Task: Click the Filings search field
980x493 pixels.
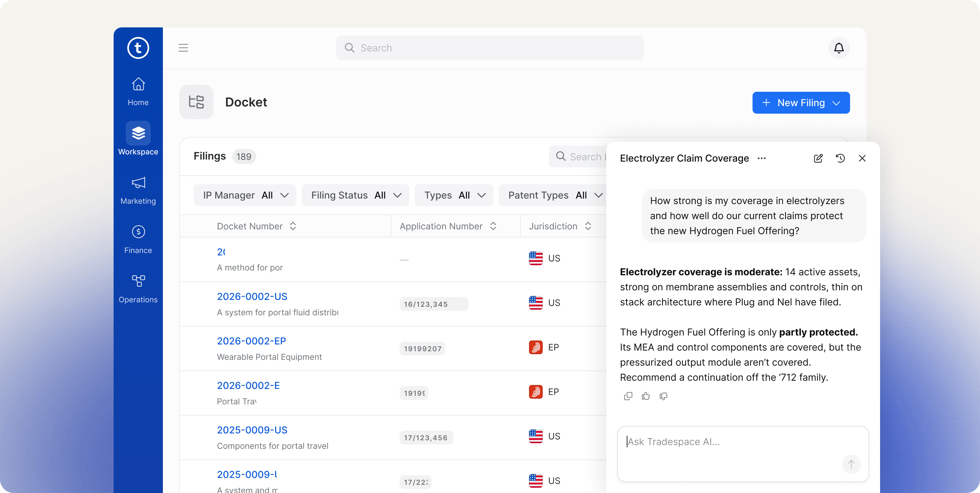Action: tap(578, 157)
